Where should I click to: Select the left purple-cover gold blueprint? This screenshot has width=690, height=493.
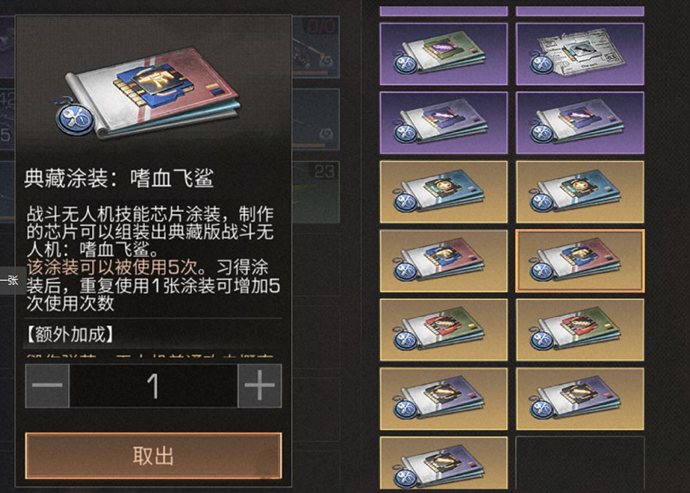[x=444, y=399]
